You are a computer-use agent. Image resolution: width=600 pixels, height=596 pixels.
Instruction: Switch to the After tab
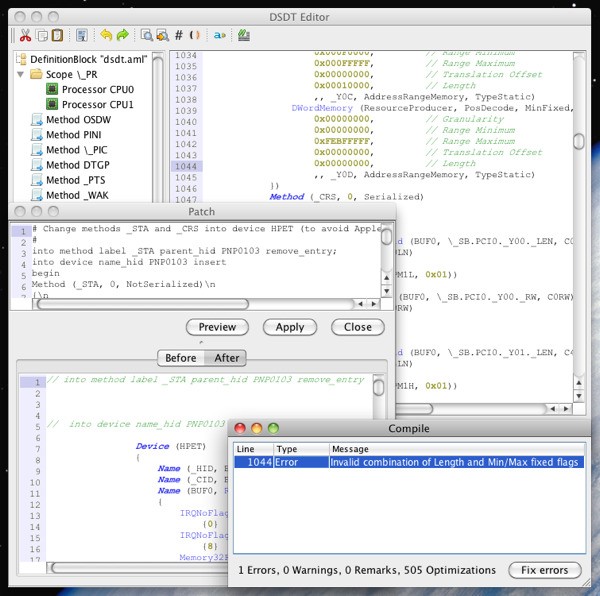coord(227,358)
